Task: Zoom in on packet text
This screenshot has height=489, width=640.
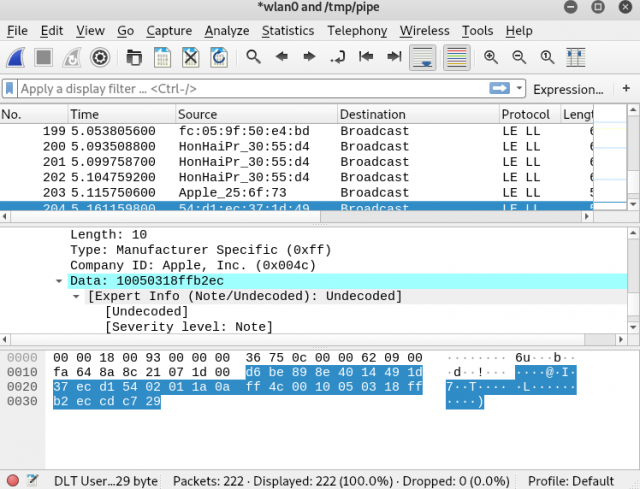Action: (490, 57)
